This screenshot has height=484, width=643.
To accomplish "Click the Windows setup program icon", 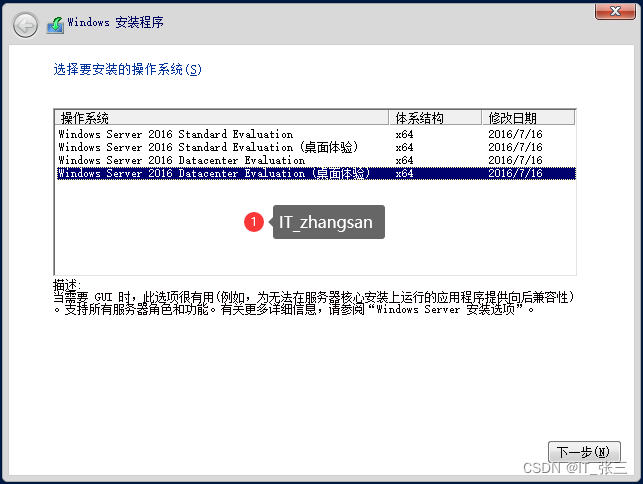I will pos(55,25).
